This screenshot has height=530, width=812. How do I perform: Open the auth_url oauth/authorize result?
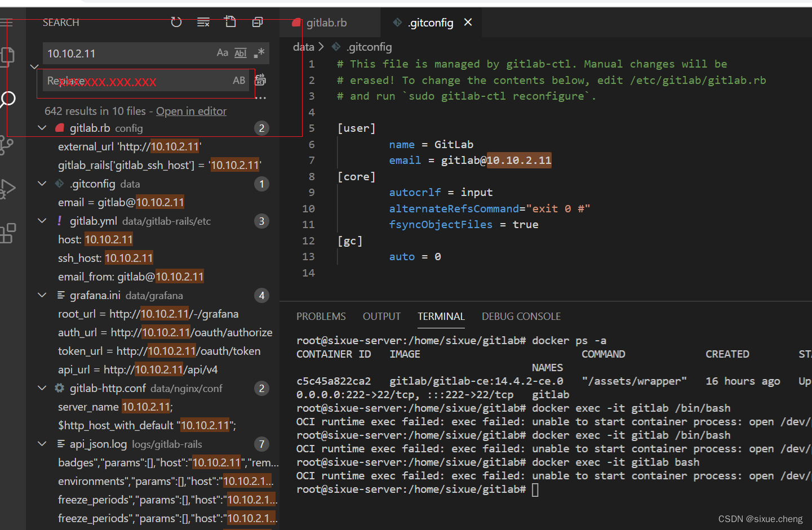pos(165,332)
